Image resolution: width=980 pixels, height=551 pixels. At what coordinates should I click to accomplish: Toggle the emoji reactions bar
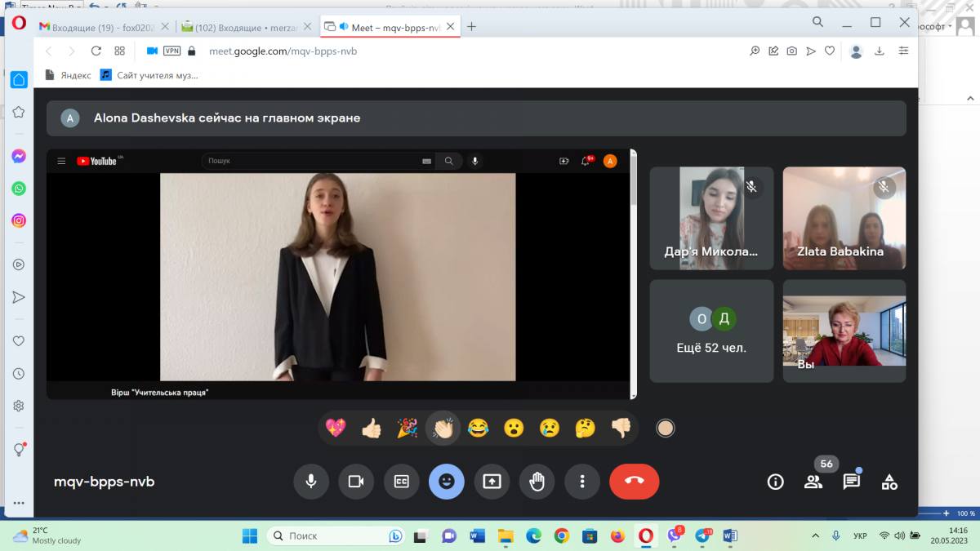coord(446,481)
